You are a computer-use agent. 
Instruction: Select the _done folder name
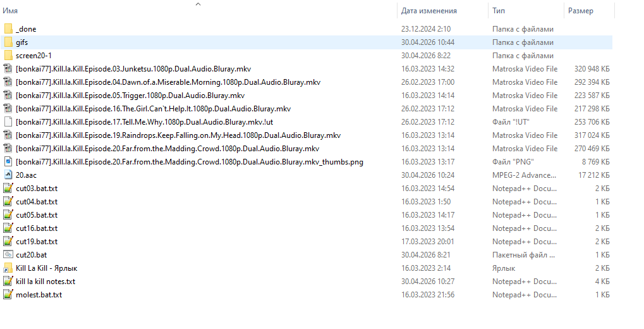(26, 29)
